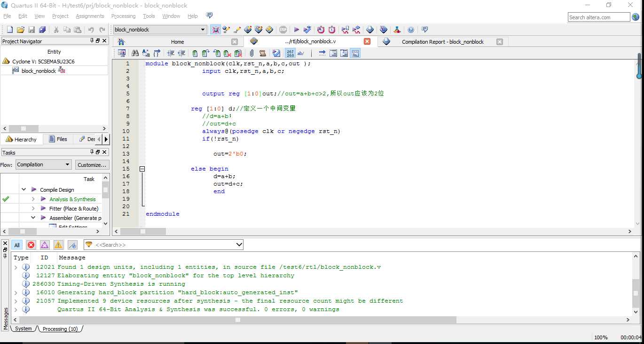Start Analysis & Synthesis icon

[307, 30]
